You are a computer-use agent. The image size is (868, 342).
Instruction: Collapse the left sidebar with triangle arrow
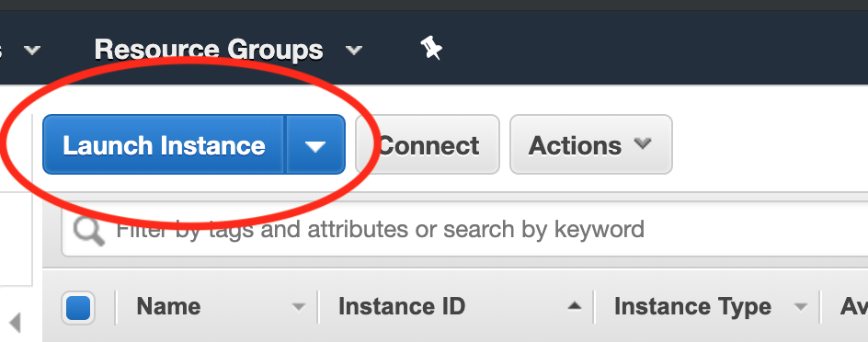[x=15, y=322]
